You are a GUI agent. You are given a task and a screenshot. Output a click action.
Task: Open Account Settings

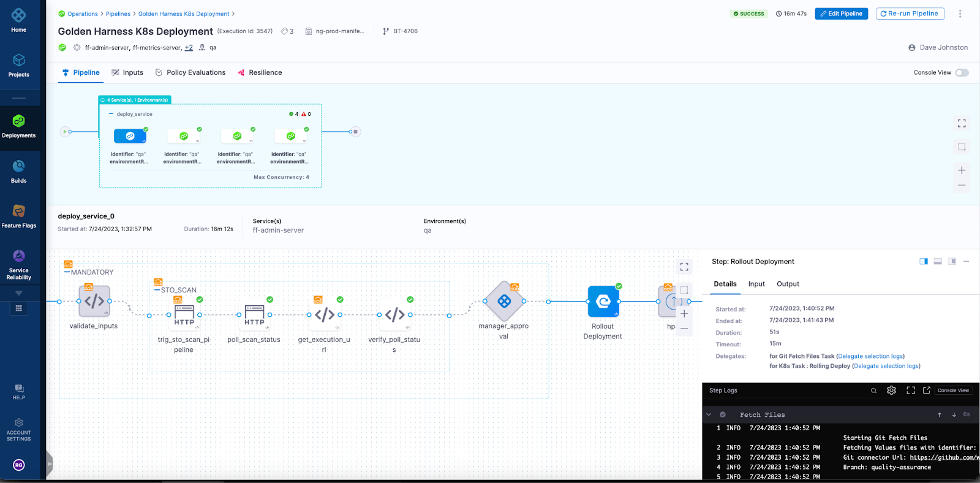(x=18, y=430)
